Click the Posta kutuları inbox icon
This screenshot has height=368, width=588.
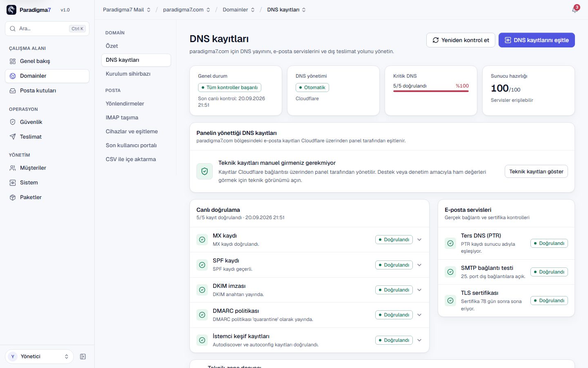(13, 90)
